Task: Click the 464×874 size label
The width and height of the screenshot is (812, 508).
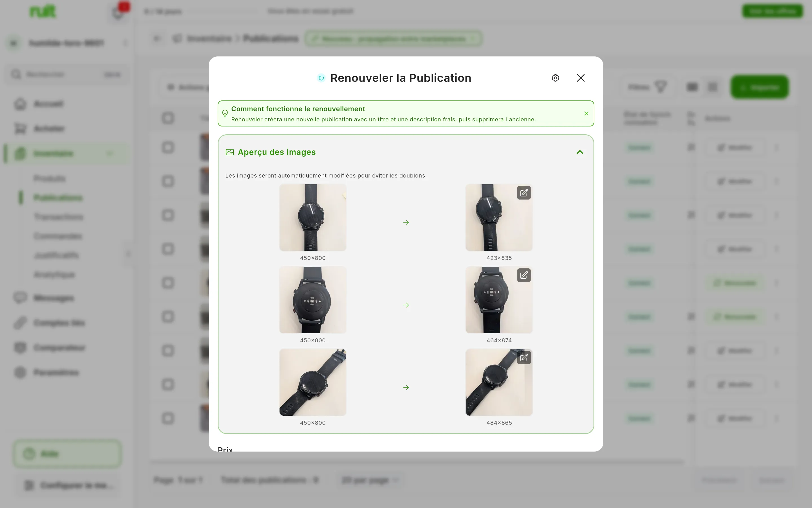Action: point(499,340)
